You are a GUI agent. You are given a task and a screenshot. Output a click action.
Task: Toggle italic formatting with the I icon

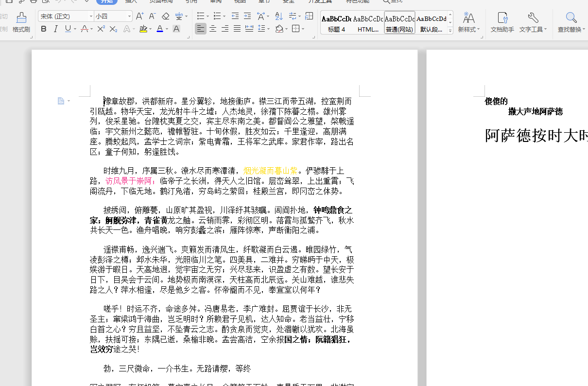[x=55, y=29]
